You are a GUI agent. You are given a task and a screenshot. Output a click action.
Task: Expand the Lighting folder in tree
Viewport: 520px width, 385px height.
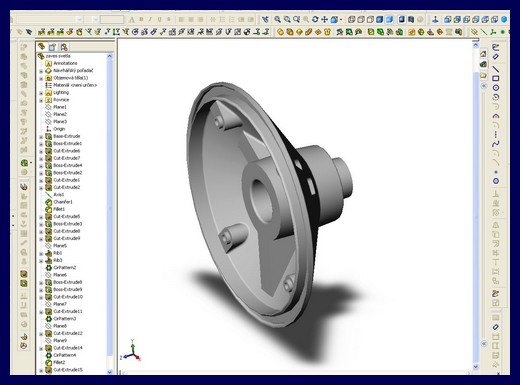41,93
